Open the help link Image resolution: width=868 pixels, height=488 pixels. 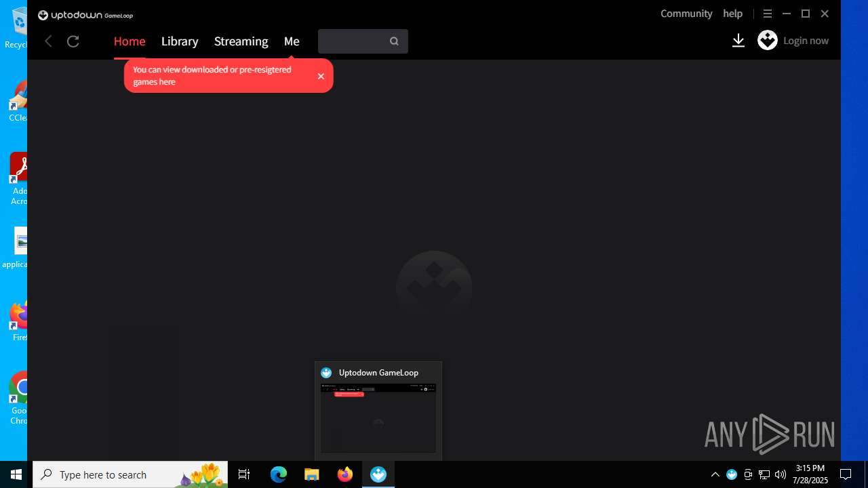coord(732,14)
